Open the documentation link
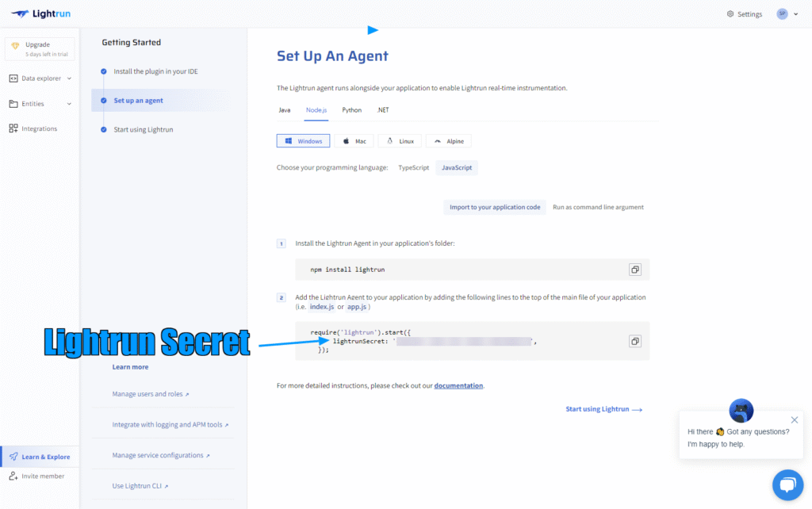 click(458, 385)
